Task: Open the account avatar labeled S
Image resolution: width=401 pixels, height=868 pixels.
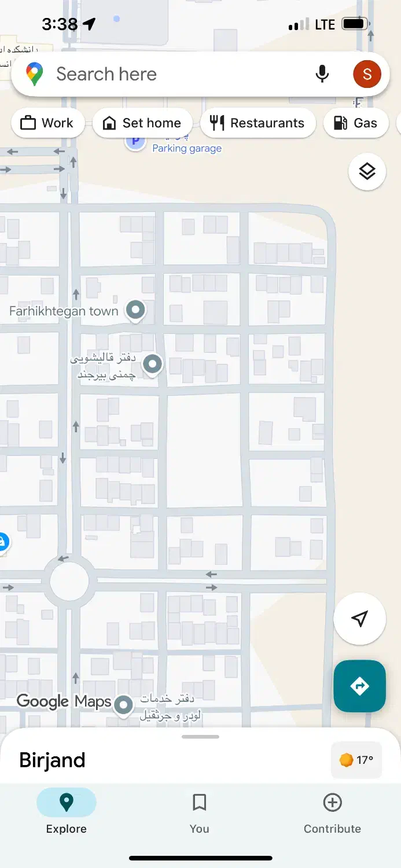Action: [x=367, y=74]
